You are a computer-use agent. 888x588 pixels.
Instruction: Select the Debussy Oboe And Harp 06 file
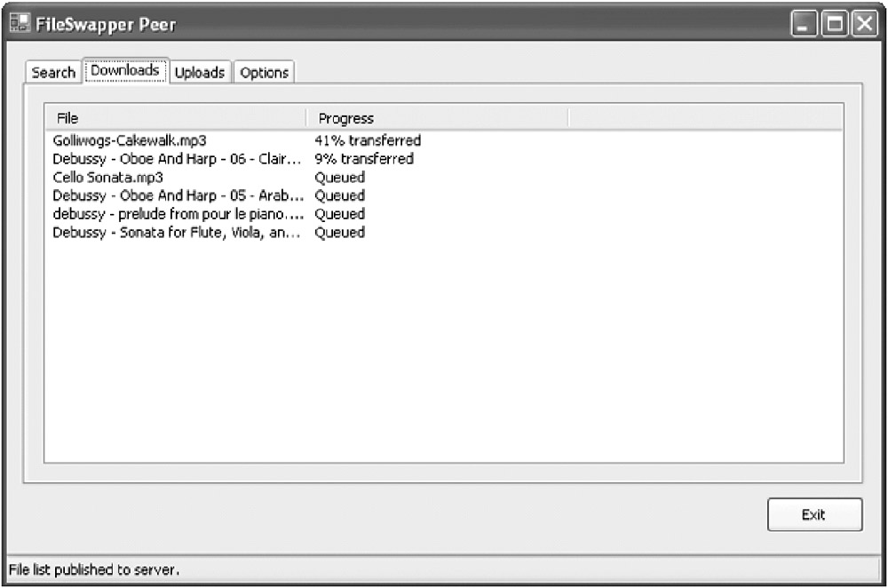177,159
